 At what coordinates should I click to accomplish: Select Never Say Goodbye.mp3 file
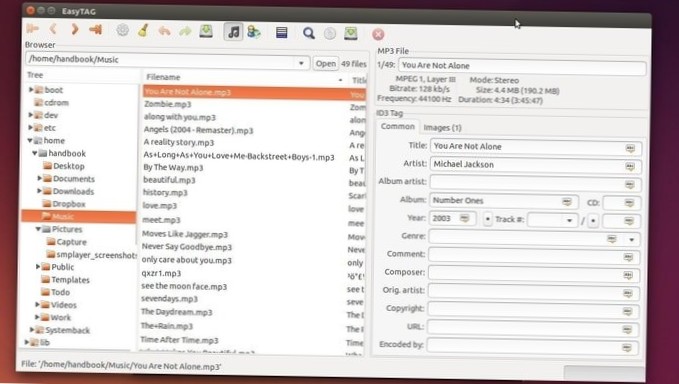[187, 247]
